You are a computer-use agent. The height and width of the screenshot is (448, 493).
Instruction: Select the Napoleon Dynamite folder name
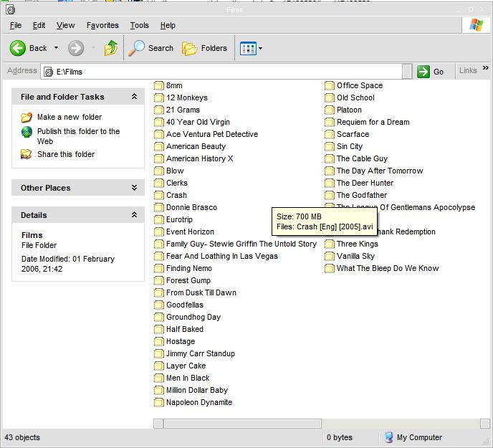(x=199, y=402)
